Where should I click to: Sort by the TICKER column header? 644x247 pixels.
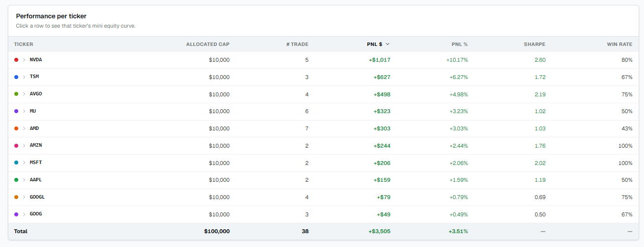[x=24, y=44]
